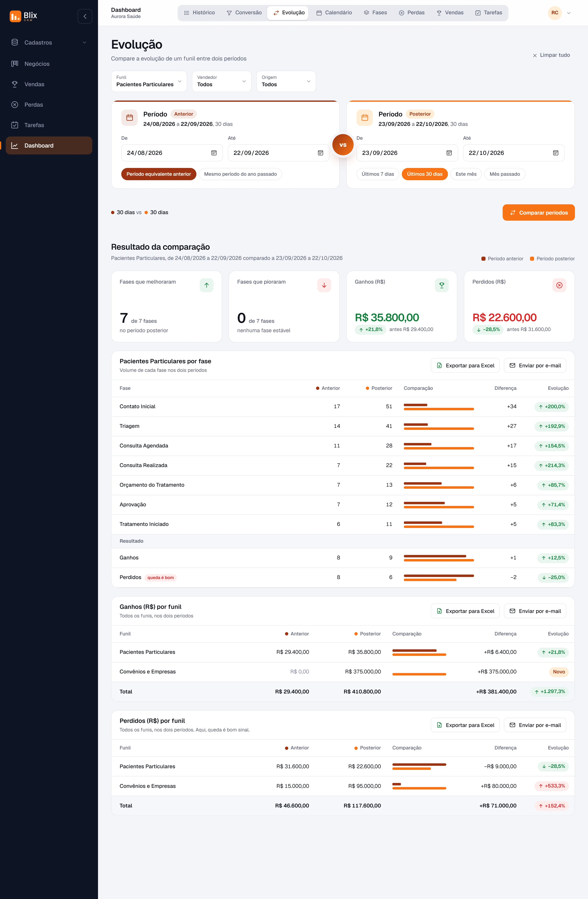Click Limpar tudo
This screenshot has height=899, width=588.
coord(551,55)
